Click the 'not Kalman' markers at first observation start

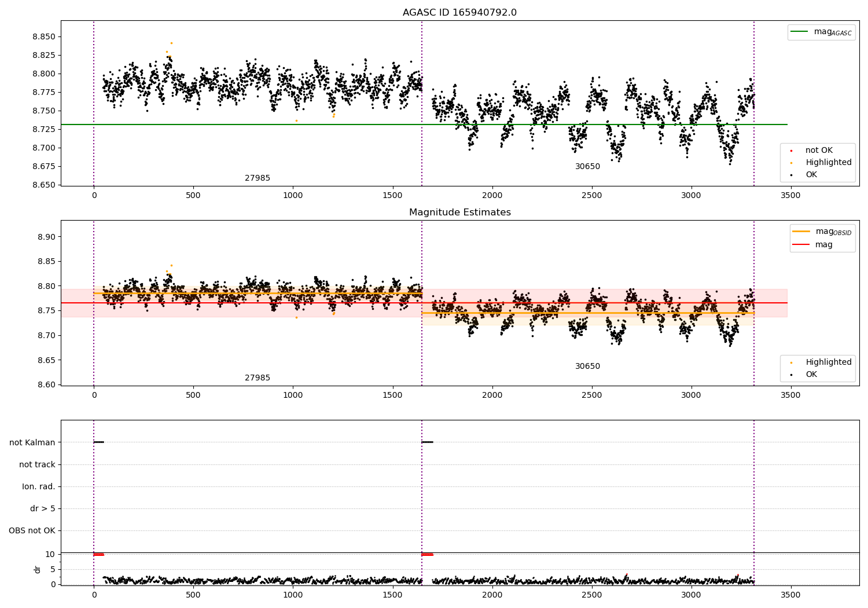(99, 442)
